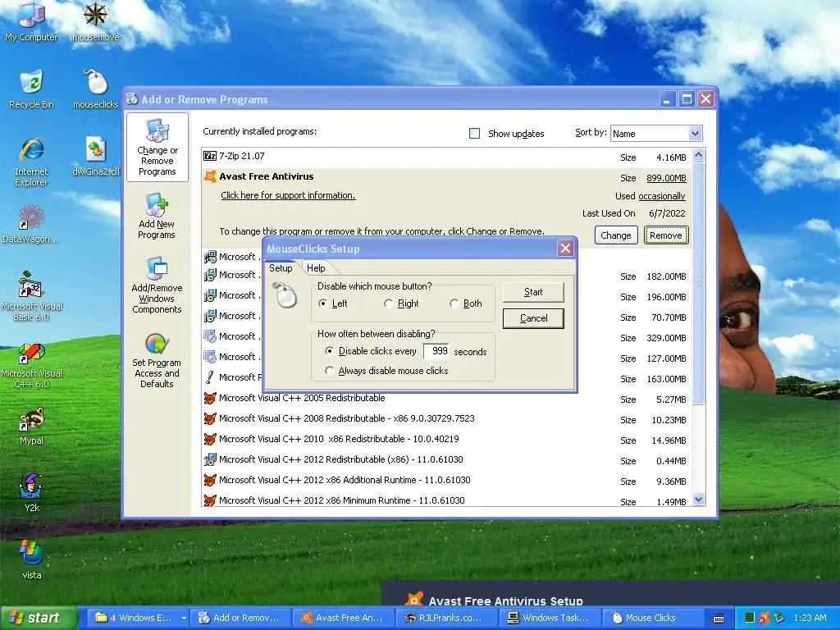This screenshot has height=630, width=840.
Task: Select the vista desktop icon
Action: (31, 560)
